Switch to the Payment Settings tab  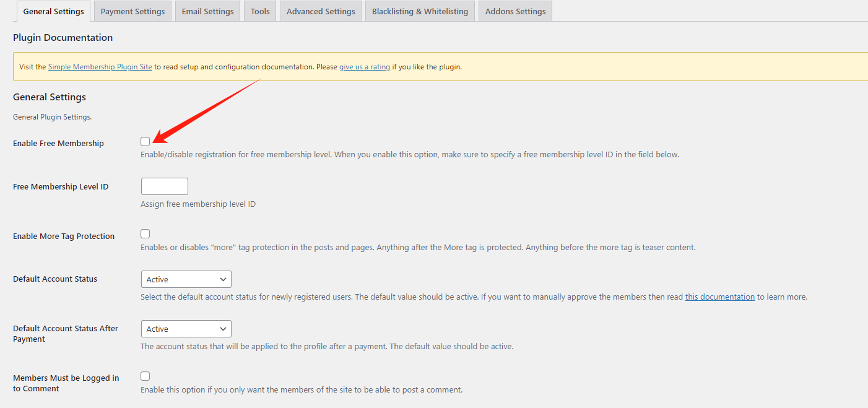click(x=132, y=11)
